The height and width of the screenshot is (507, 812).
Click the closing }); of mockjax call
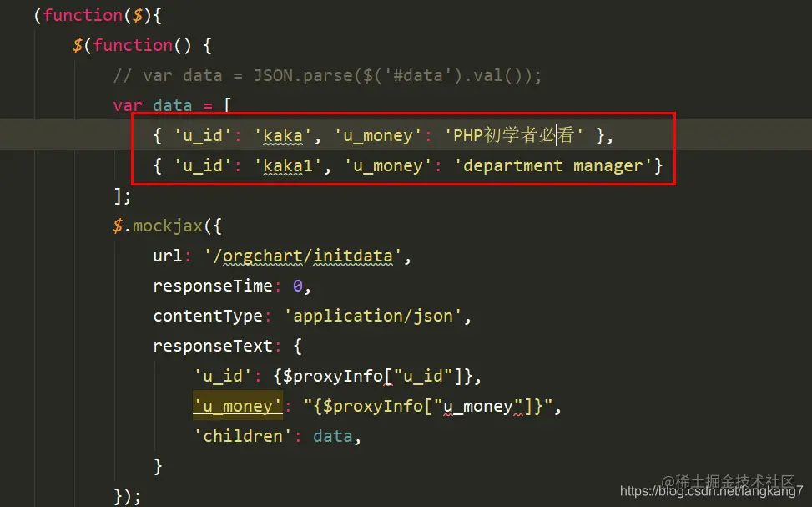point(128,496)
